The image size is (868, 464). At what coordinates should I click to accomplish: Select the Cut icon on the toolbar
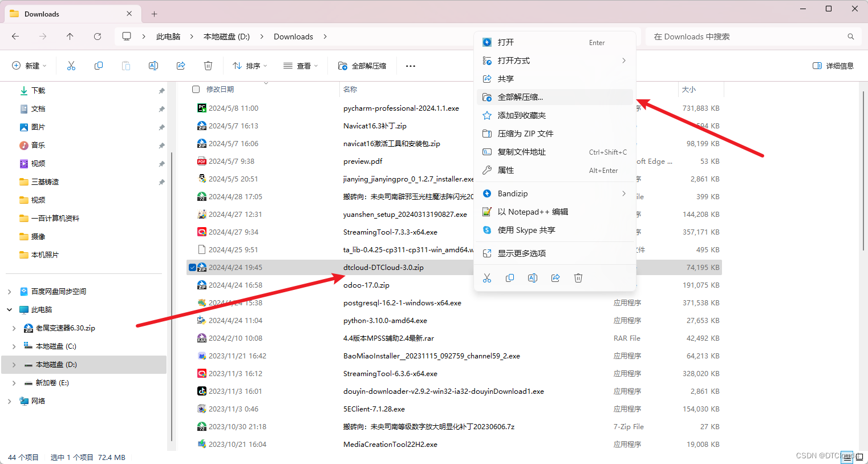pos(71,65)
